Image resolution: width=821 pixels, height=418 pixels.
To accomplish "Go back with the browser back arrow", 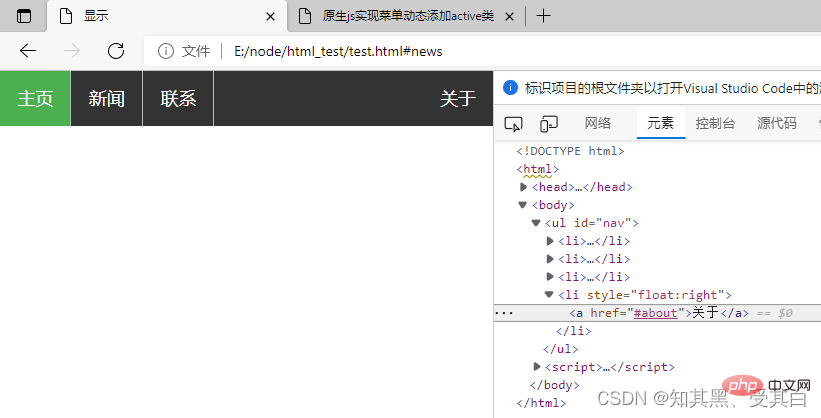I will [28, 51].
